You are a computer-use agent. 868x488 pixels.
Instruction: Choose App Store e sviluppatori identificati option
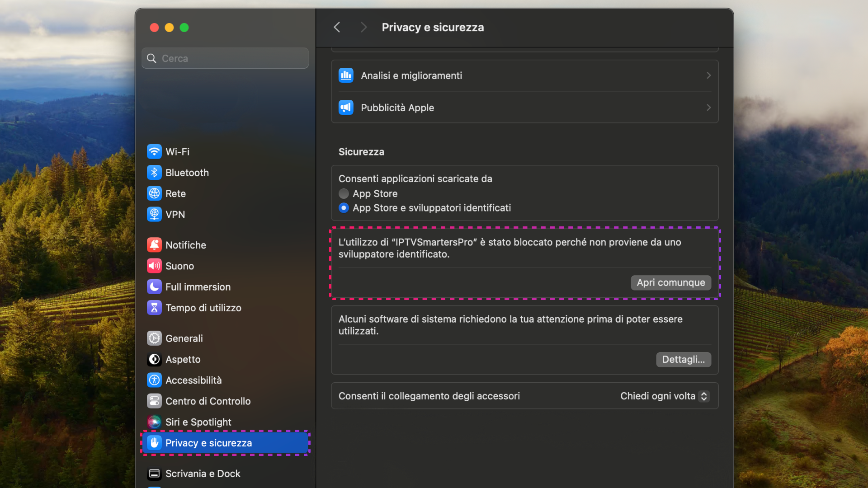pos(344,208)
